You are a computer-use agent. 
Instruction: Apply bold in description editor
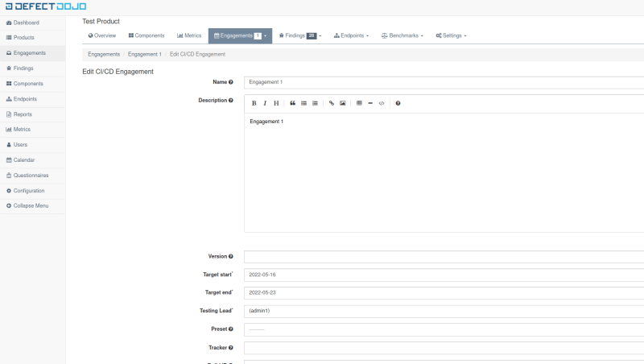[254, 104]
